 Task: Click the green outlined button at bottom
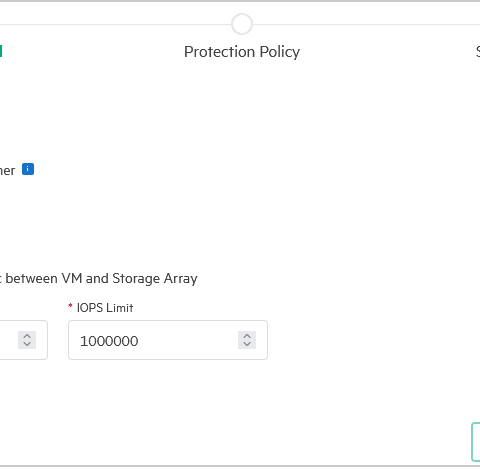(476, 442)
